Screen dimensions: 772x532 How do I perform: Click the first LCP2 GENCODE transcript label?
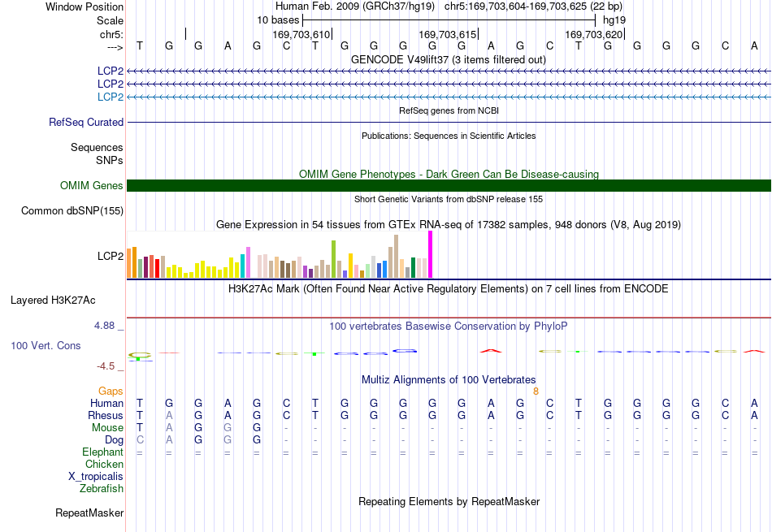pos(111,71)
